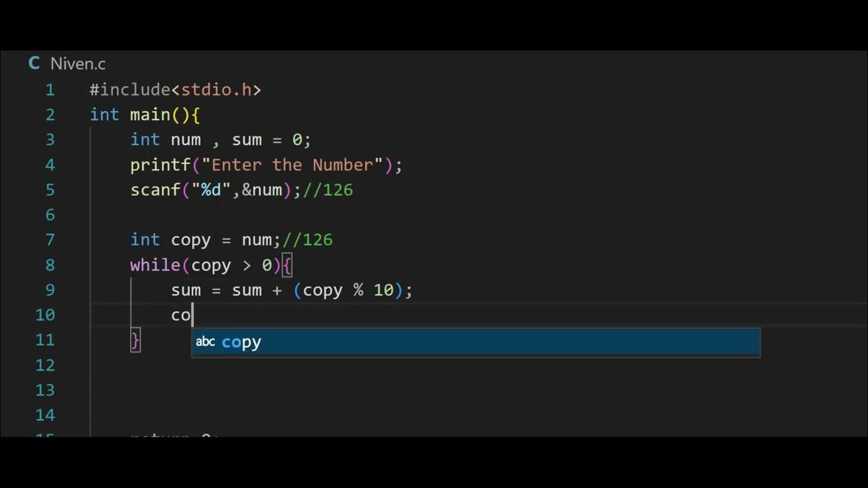The height and width of the screenshot is (488, 868).
Task: Select line number 6 in gutter
Action: tap(50, 215)
